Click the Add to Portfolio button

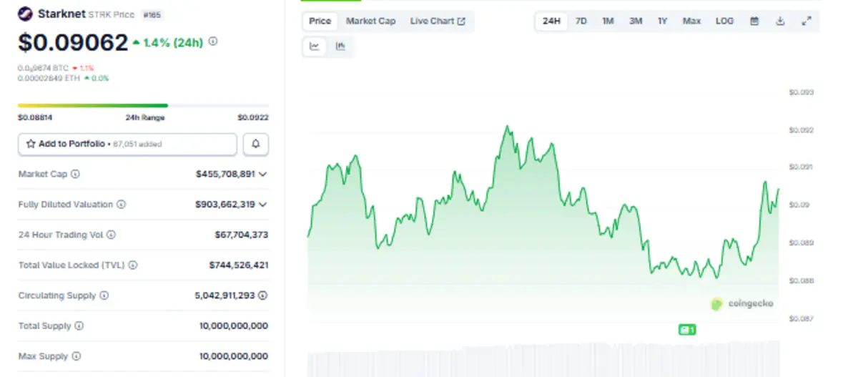click(127, 144)
